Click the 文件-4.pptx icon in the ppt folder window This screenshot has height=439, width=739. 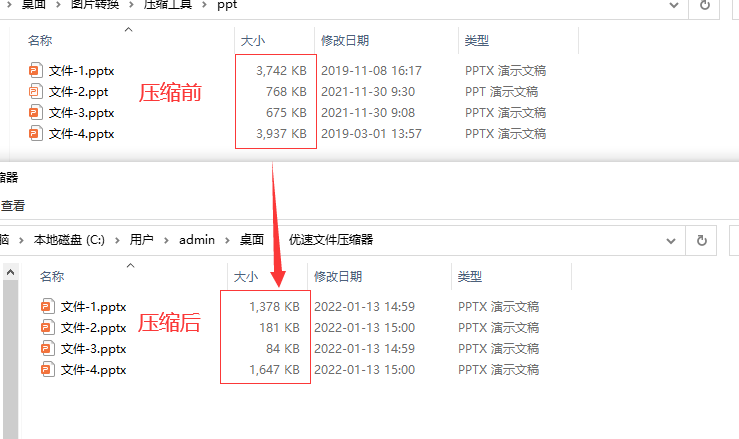[x=36, y=134]
